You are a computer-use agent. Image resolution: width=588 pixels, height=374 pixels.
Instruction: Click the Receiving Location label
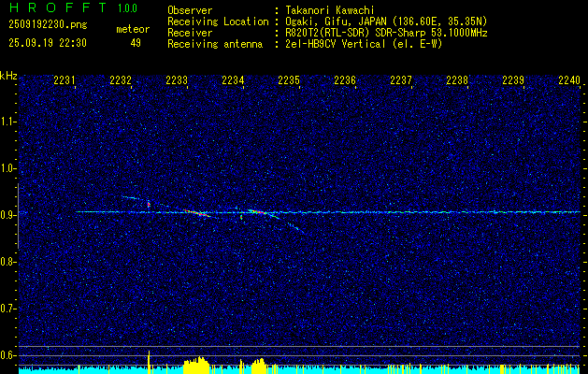218,22
